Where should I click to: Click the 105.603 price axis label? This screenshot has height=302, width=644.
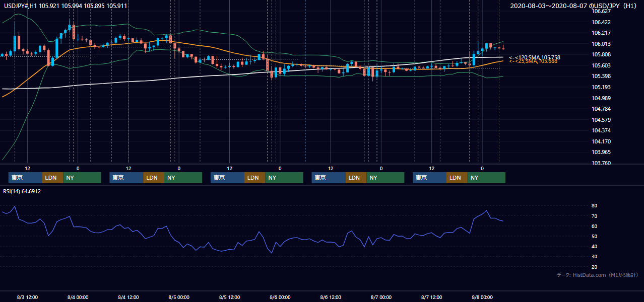(x=602, y=65)
